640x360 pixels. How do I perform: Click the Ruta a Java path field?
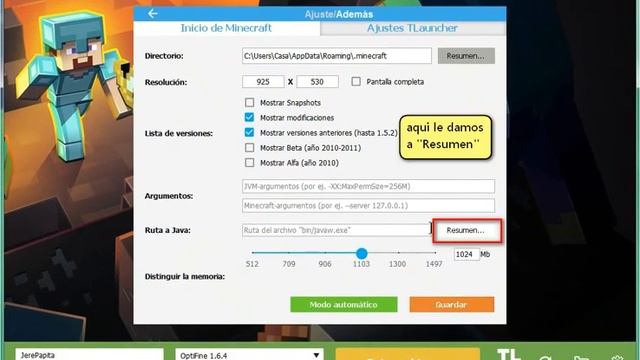tap(336, 230)
